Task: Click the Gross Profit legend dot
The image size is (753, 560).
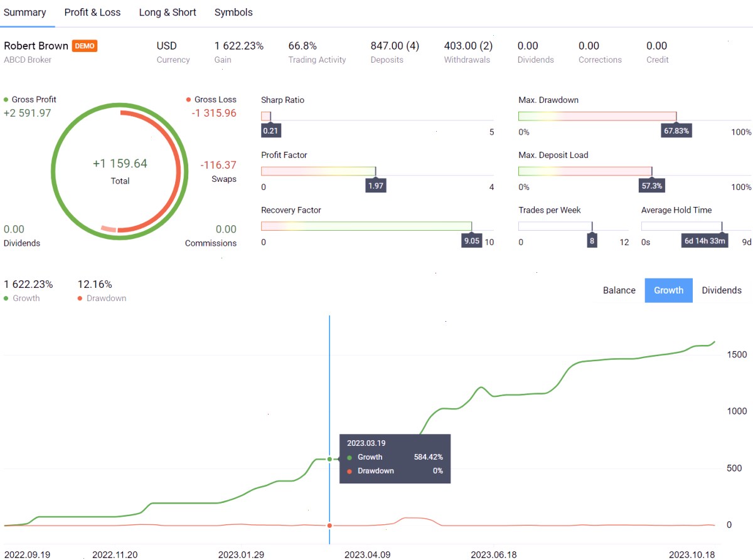Action: (6, 100)
